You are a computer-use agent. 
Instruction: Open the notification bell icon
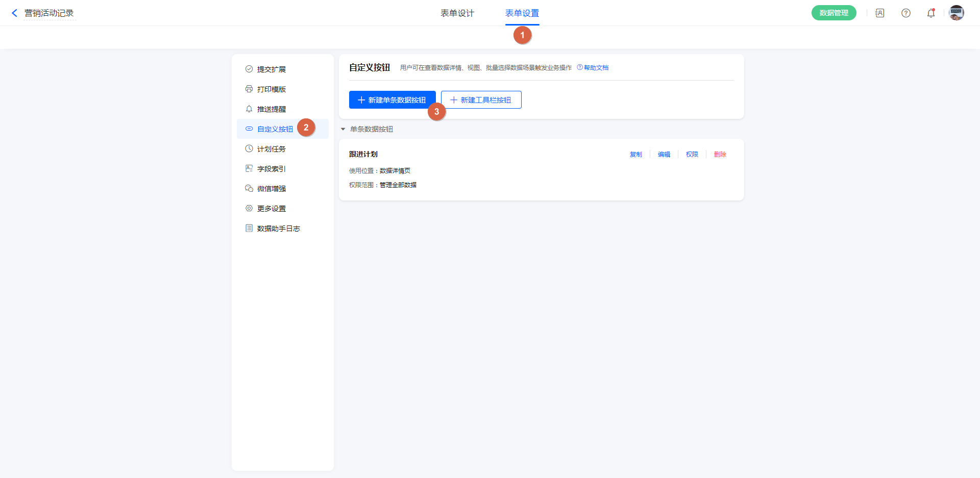coord(930,13)
